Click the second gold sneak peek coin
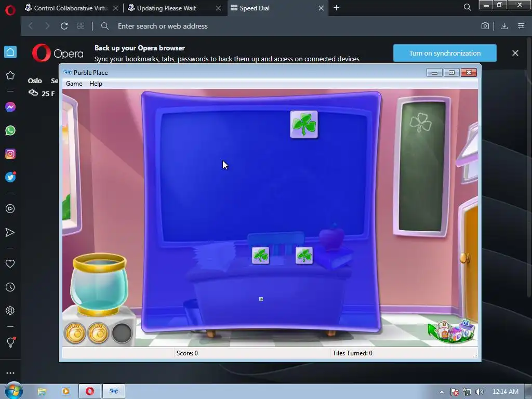 [x=98, y=333]
